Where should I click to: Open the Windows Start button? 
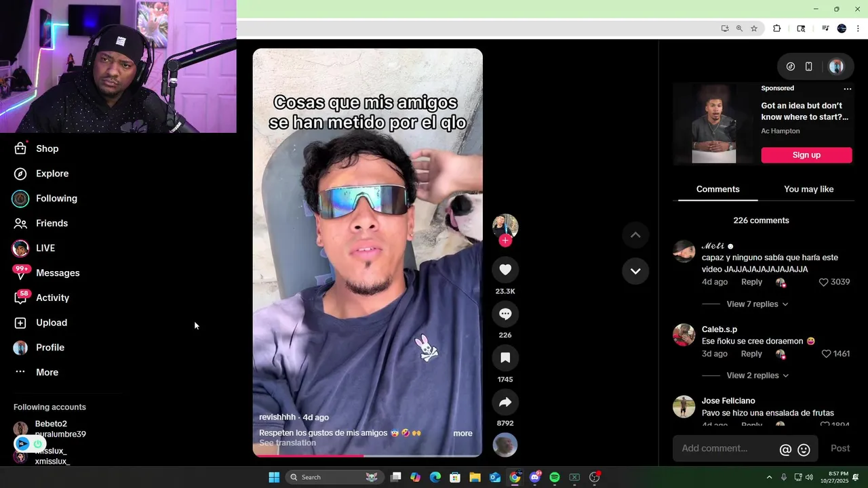coord(274,477)
